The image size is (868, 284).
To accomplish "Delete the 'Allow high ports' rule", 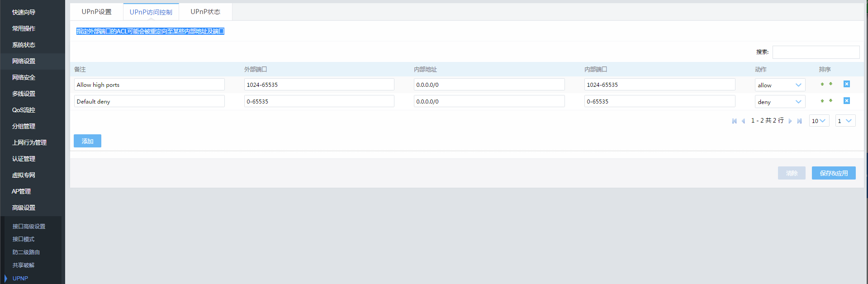I will [846, 84].
